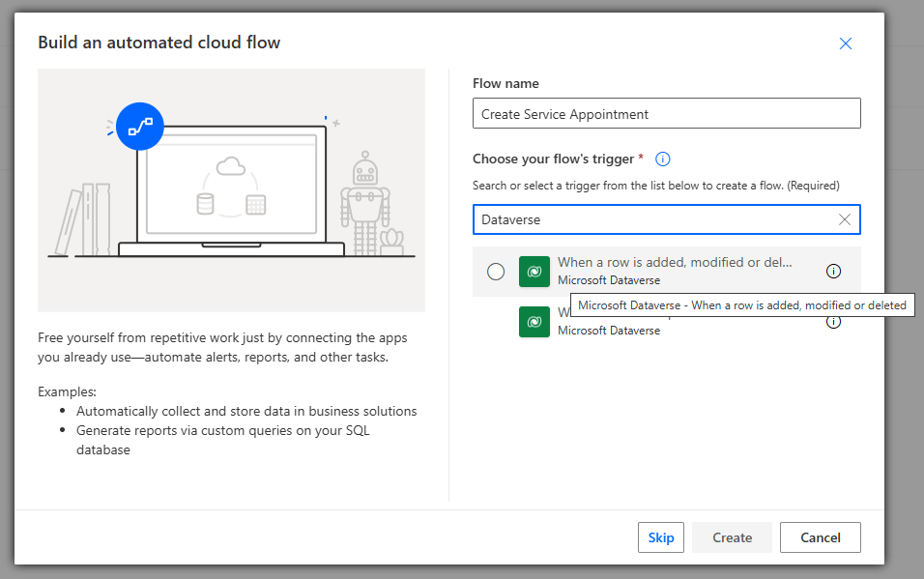Viewport: 924px width, 579px height.
Task: Click the 'Microsoft Dataverse' tooltip popup
Action: (741, 305)
